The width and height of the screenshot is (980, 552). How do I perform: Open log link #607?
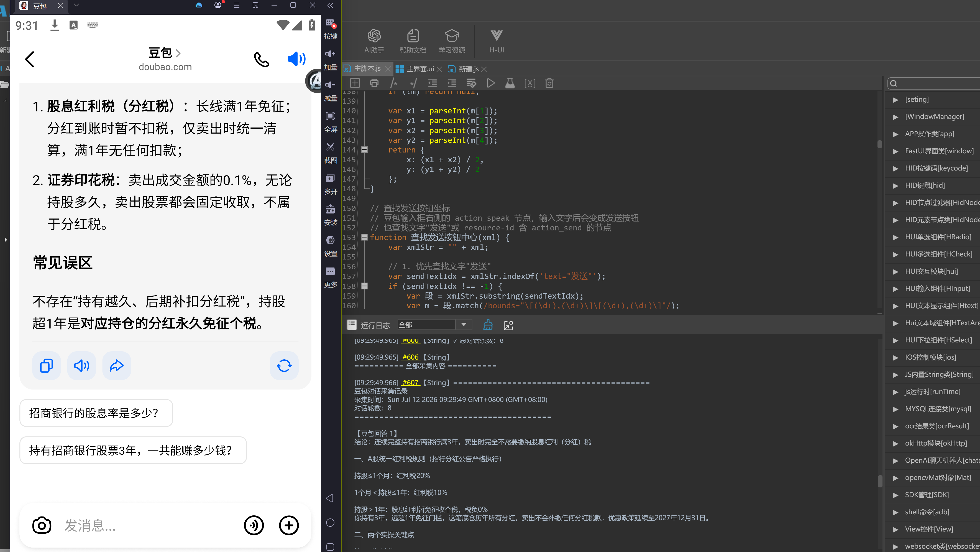410,383
